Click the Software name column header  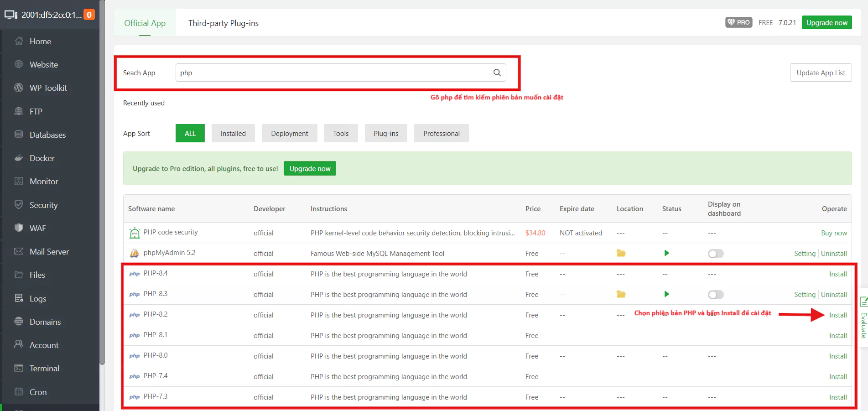(x=151, y=208)
